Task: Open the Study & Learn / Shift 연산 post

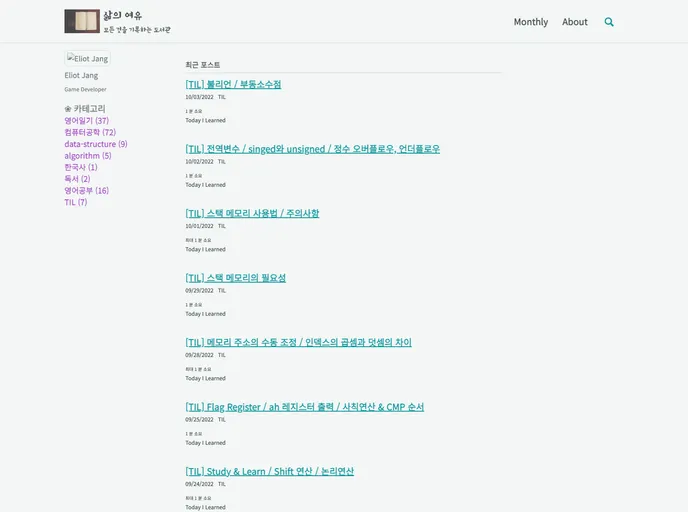Action: tap(269, 471)
